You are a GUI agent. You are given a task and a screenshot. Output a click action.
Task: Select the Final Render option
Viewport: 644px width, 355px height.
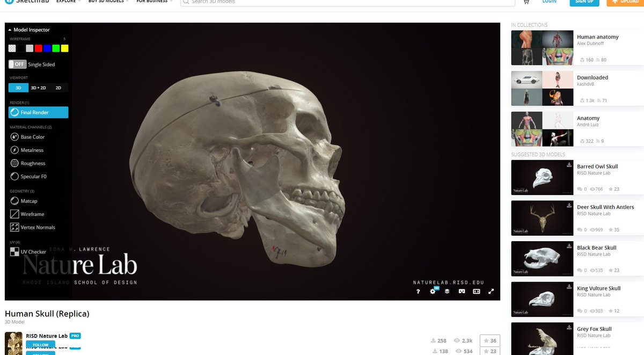tap(38, 112)
